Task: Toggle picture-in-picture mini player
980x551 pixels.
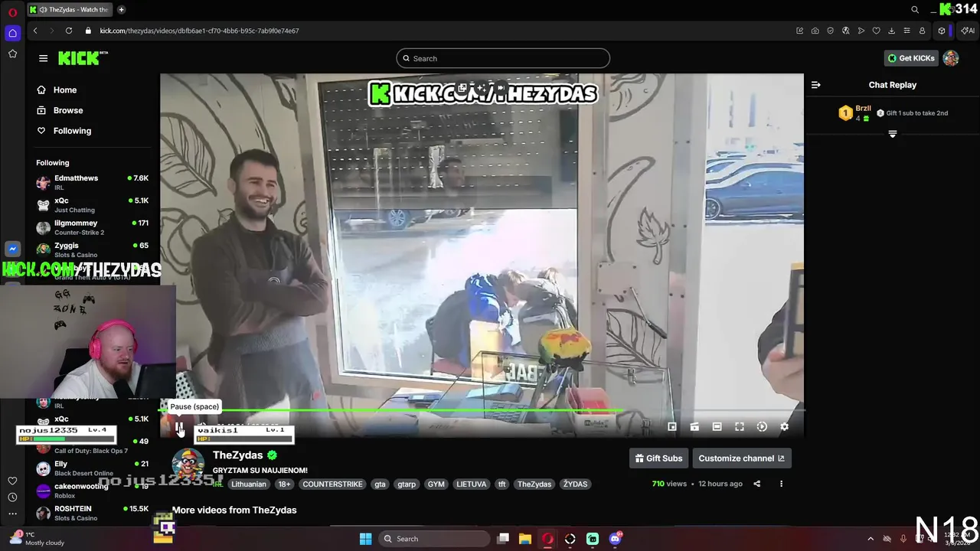Action: 672,427
